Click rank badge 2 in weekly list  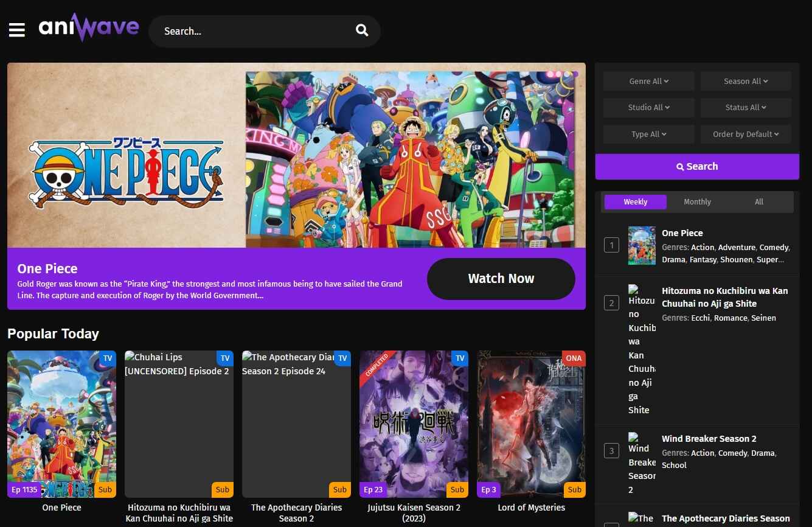tap(611, 302)
